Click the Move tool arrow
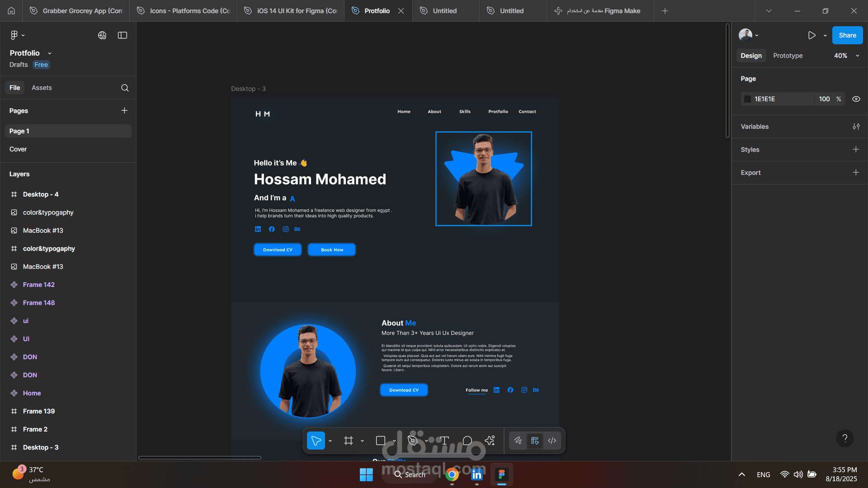The height and width of the screenshot is (488, 868). [x=316, y=441]
